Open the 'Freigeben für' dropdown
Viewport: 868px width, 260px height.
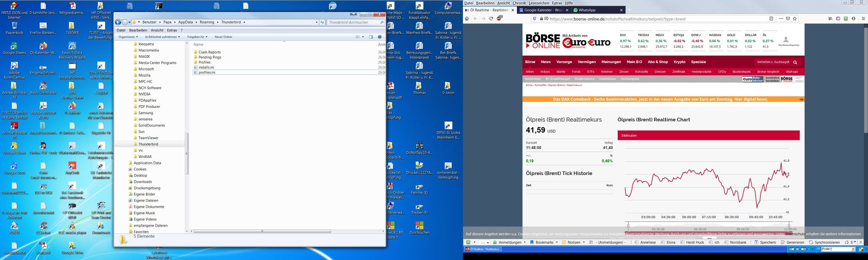pyautogui.click(x=198, y=37)
